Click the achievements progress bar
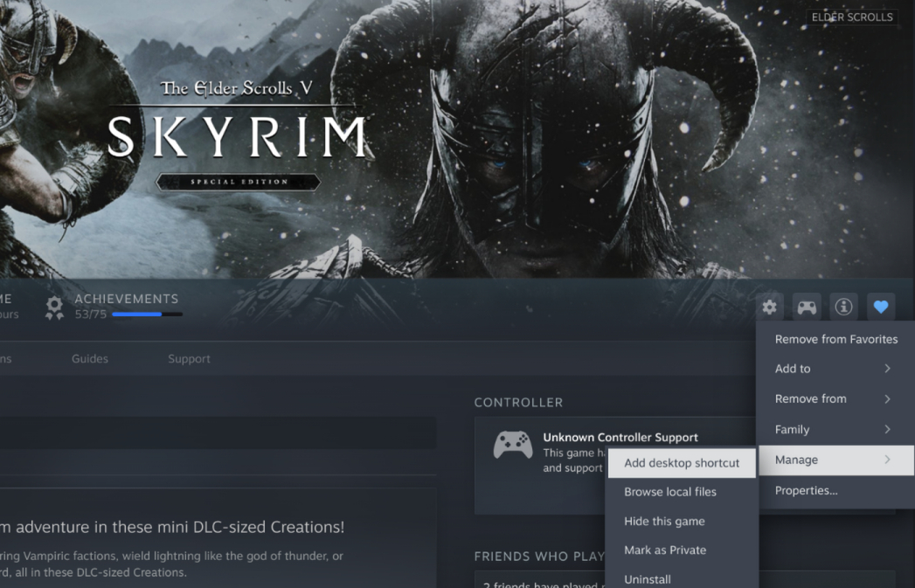This screenshot has height=588, width=915. click(147, 315)
